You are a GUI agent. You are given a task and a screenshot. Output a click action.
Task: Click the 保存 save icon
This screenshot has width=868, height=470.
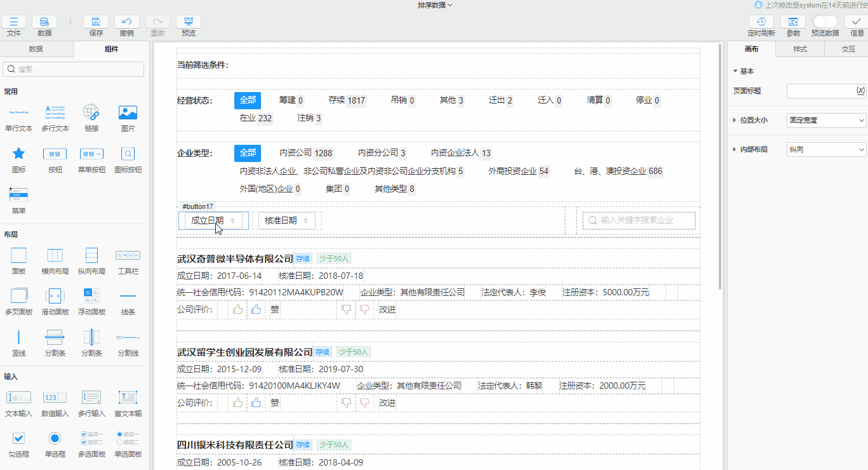tap(95, 25)
